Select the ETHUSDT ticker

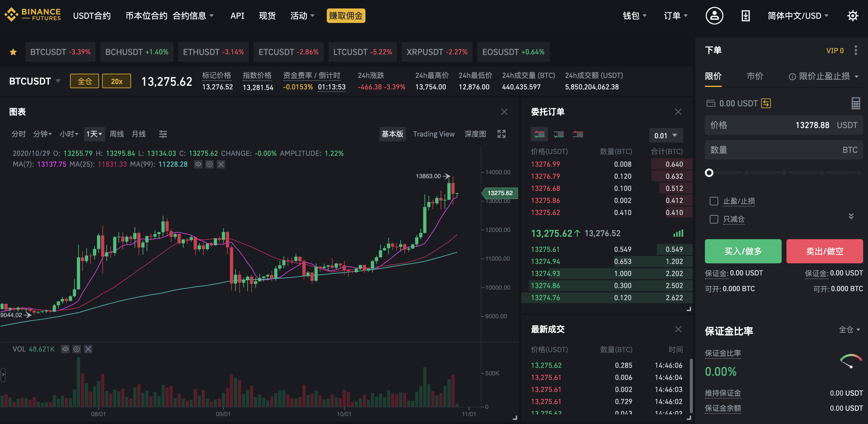(213, 52)
